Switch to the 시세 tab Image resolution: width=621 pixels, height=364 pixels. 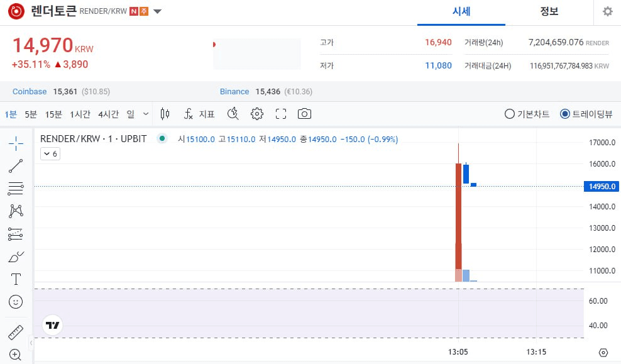tap(461, 11)
